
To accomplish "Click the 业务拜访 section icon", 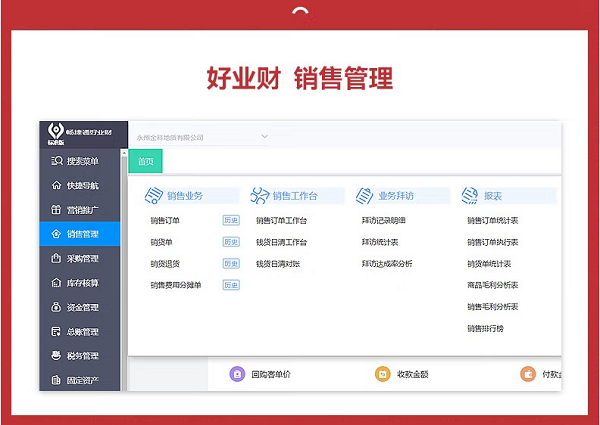I will [365, 195].
